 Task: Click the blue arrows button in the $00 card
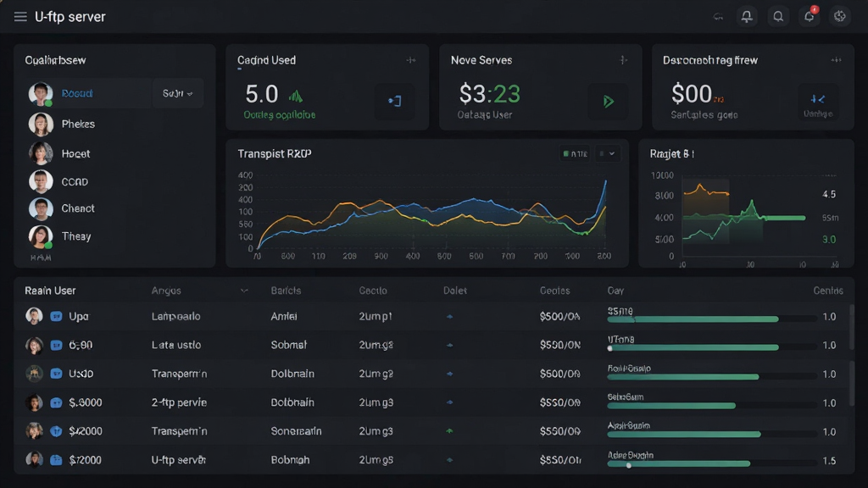point(818,100)
